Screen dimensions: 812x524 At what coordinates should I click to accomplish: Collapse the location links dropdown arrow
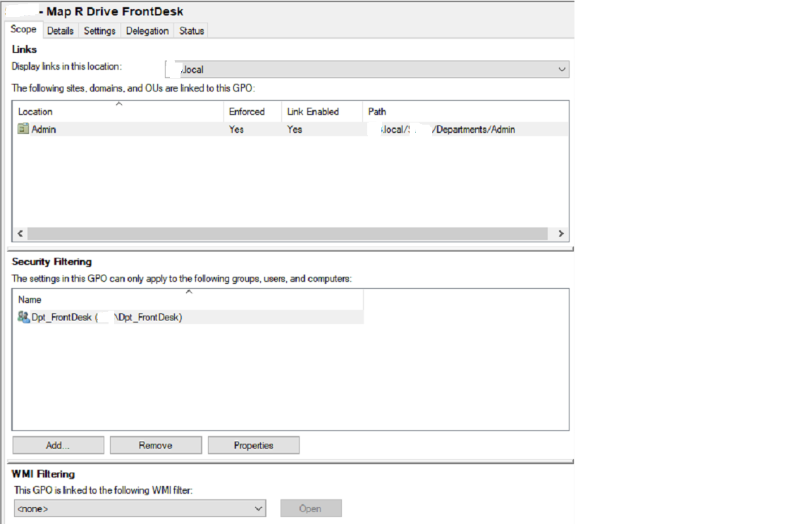tap(562, 69)
